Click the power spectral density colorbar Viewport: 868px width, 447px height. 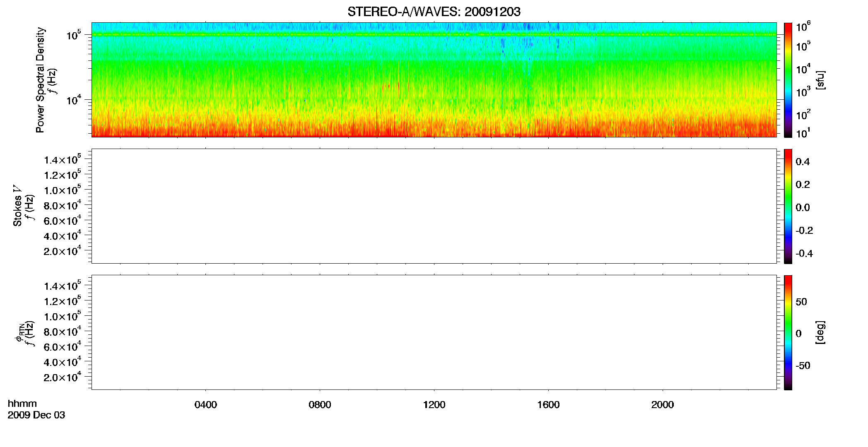click(788, 80)
